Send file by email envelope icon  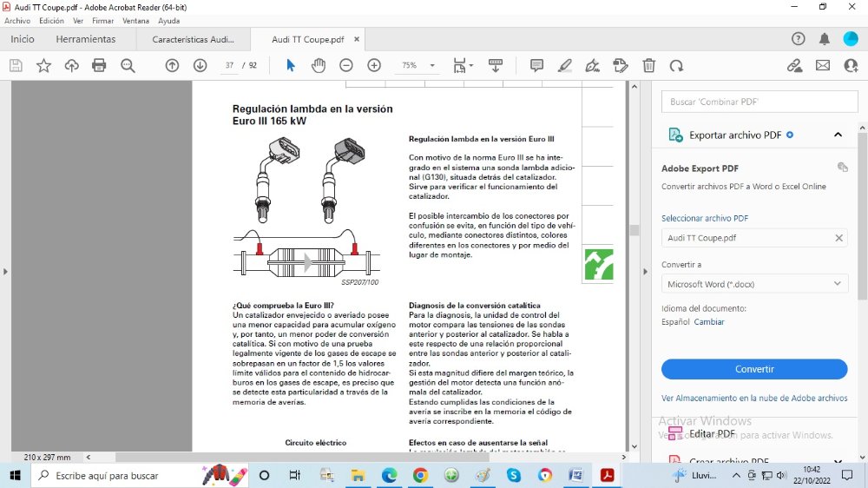(x=823, y=65)
